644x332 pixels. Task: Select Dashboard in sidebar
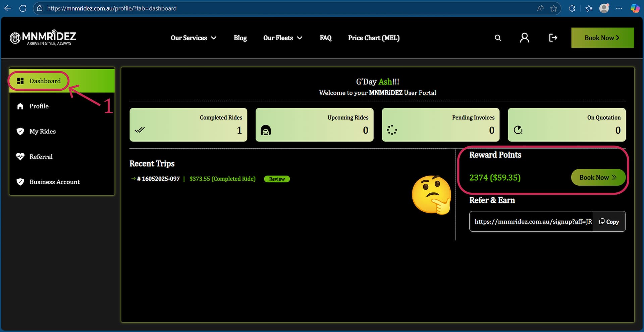(62, 81)
